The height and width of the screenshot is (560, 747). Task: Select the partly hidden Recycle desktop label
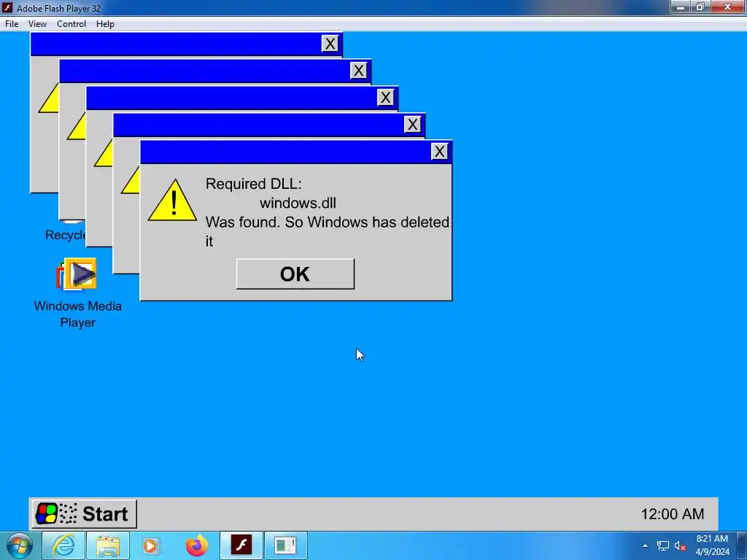click(65, 235)
